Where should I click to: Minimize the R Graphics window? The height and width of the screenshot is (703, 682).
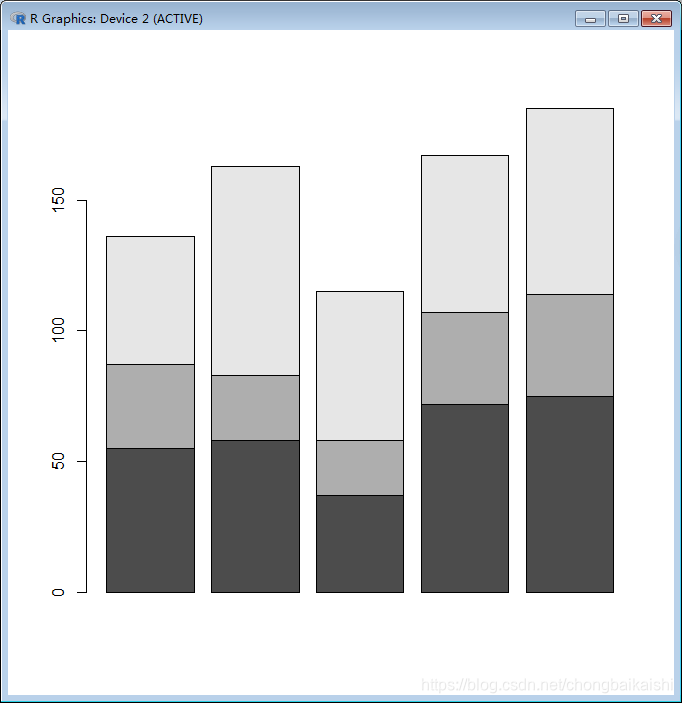[x=591, y=19]
